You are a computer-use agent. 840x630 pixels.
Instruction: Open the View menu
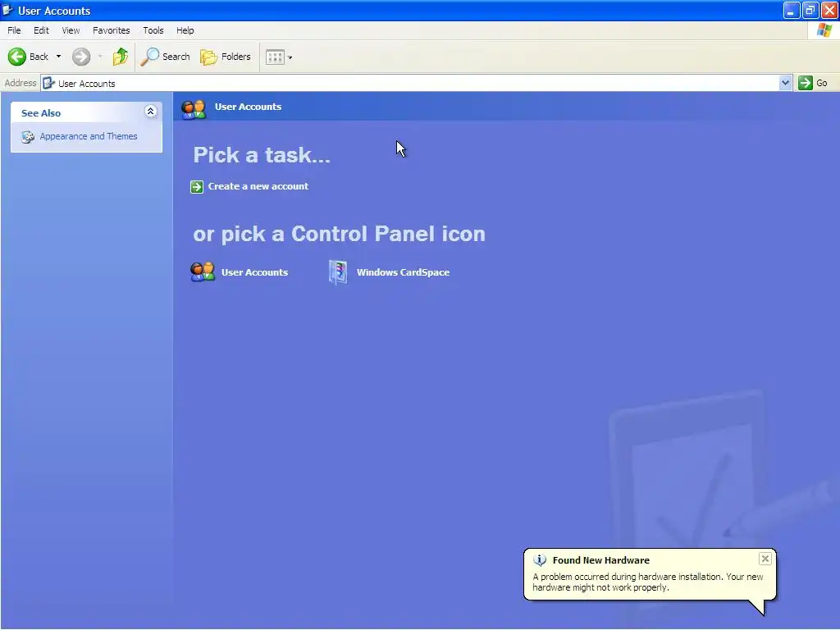[x=71, y=30]
